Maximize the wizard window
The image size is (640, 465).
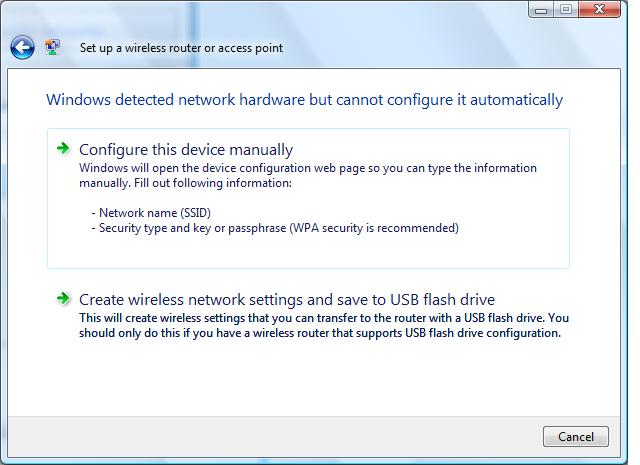566,10
